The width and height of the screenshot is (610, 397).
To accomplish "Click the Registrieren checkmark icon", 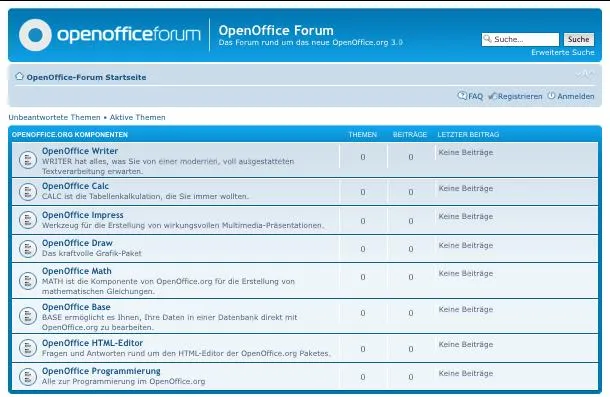I will [x=493, y=96].
